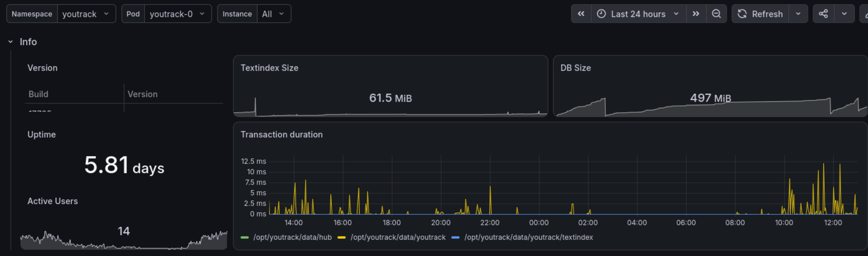Sort the table by Version column header
868x256 pixels.
[142, 94]
